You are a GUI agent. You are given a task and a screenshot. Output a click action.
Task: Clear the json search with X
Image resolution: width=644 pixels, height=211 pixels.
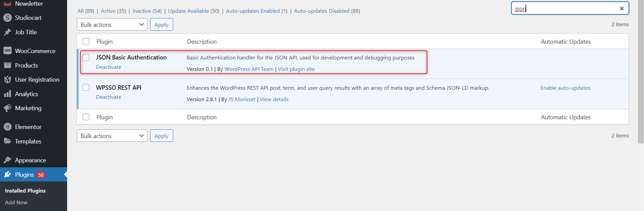click(x=622, y=8)
